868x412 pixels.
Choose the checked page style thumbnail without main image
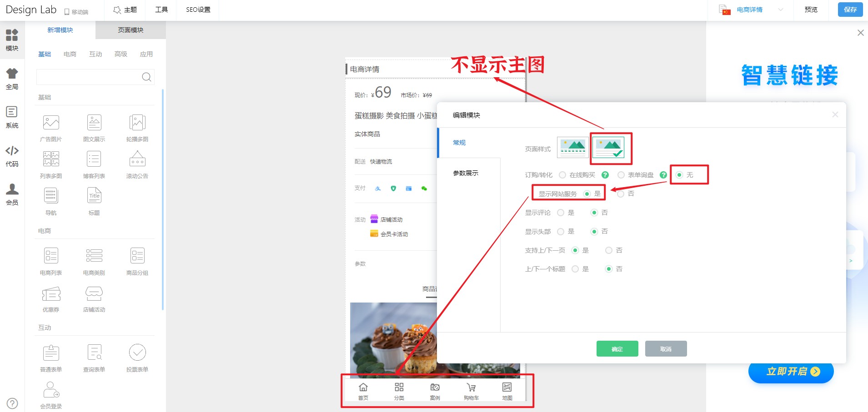(609, 148)
